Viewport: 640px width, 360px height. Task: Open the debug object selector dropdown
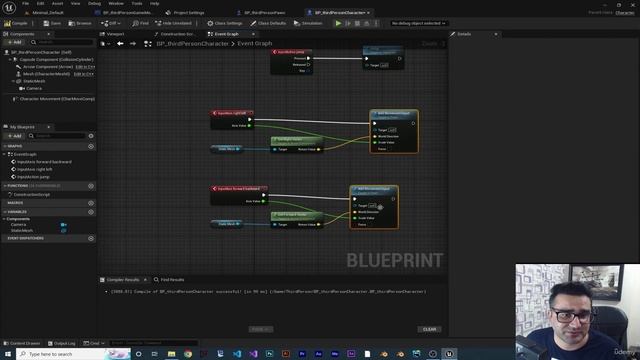click(418, 23)
